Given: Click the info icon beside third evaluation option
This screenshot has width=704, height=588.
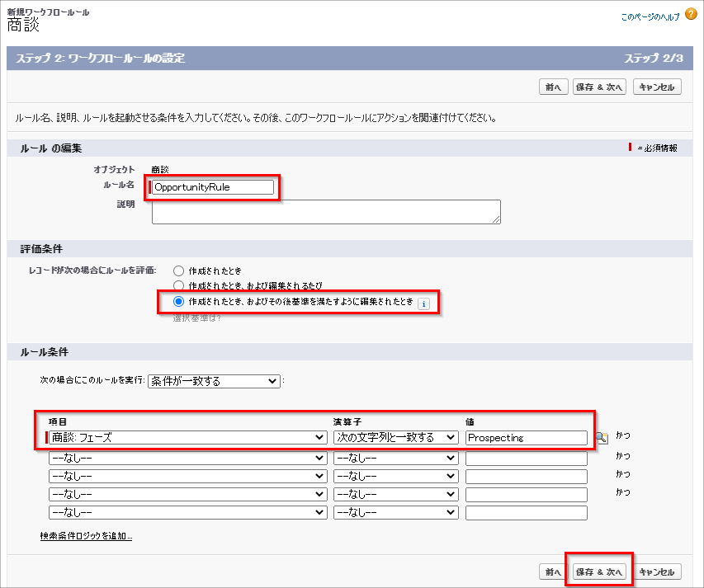Looking at the screenshot, I should click(423, 303).
